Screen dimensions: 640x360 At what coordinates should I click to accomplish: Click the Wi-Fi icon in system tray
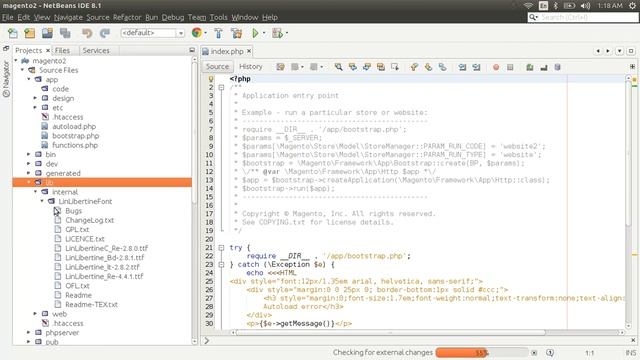[529, 6]
